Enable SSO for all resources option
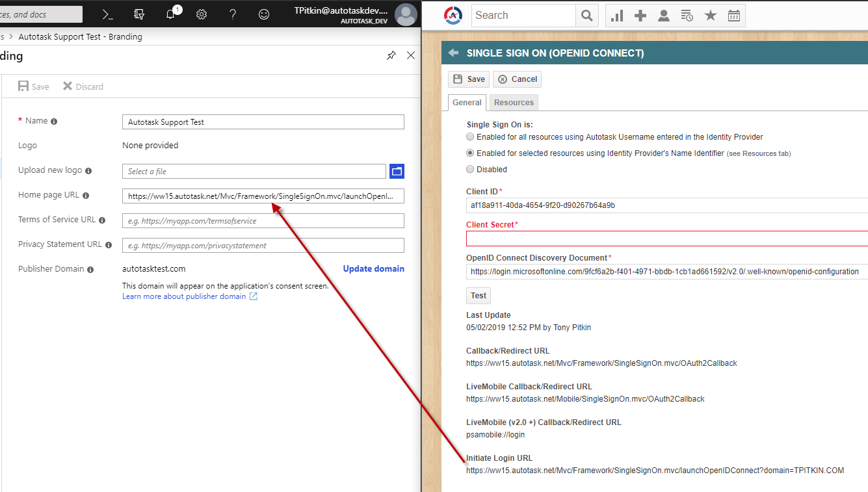The width and height of the screenshot is (868, 492). pyautogui.click(x=470, y=136)
